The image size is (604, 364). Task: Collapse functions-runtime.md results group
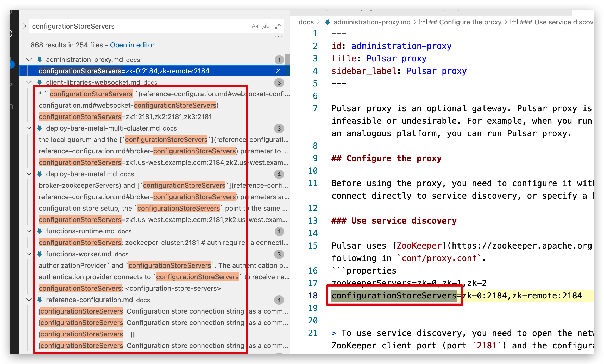pos(29,231)
